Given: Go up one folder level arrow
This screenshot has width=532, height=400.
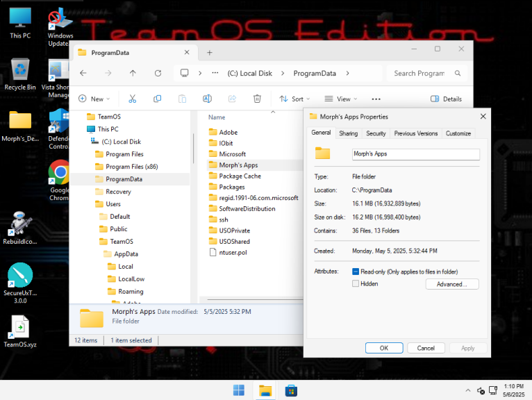Looking at the screenshot, I should tap(133, 73).
